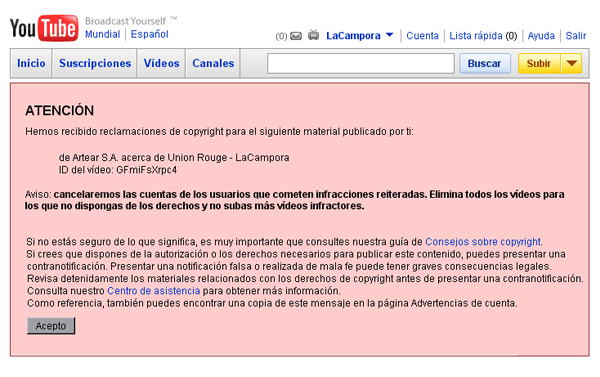The height and width of the screenshot is (377, 600).
Task: Click the Buscar search button
Action: [484, 63]
